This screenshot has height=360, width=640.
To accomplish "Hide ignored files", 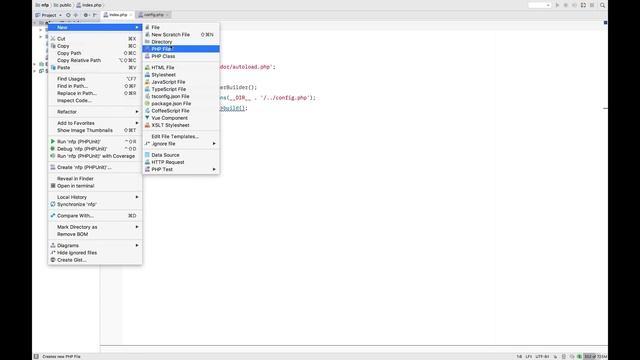I will (95, 253).
